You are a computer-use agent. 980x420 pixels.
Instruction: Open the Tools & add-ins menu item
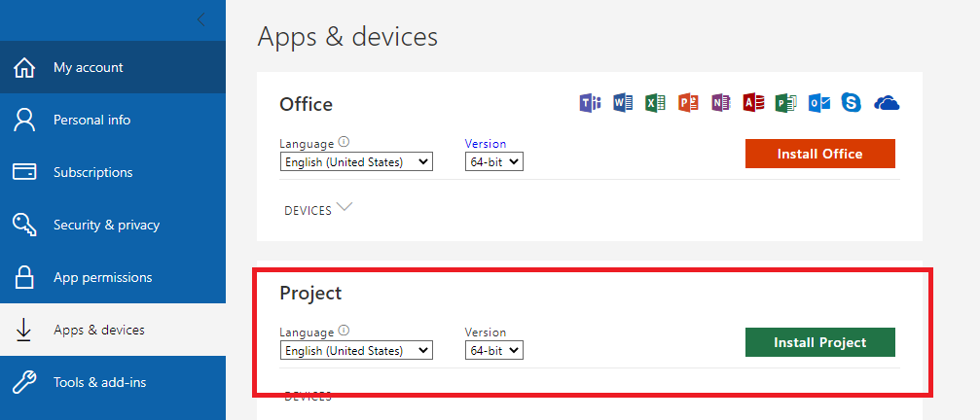point(113,382)
